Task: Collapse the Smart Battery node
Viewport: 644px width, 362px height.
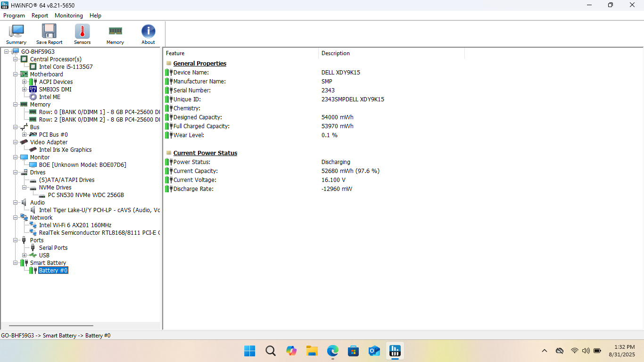Action: coord(16,263)
